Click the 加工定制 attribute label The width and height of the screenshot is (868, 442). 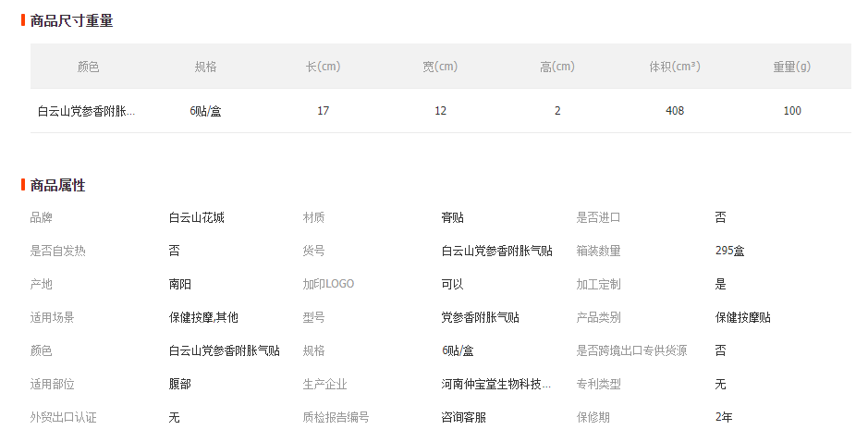point(598,284)
